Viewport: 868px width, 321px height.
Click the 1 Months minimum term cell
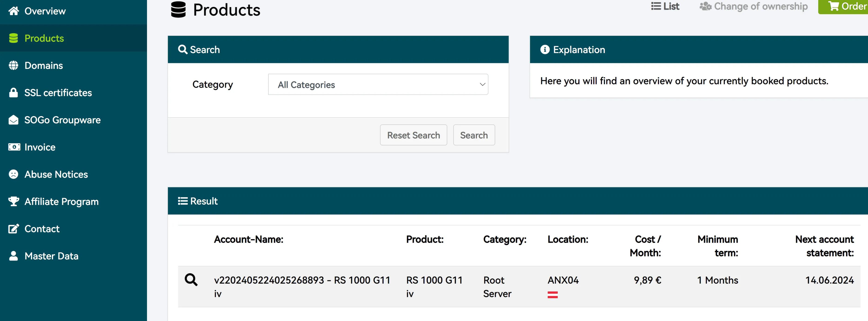click(x=717, y=280)
